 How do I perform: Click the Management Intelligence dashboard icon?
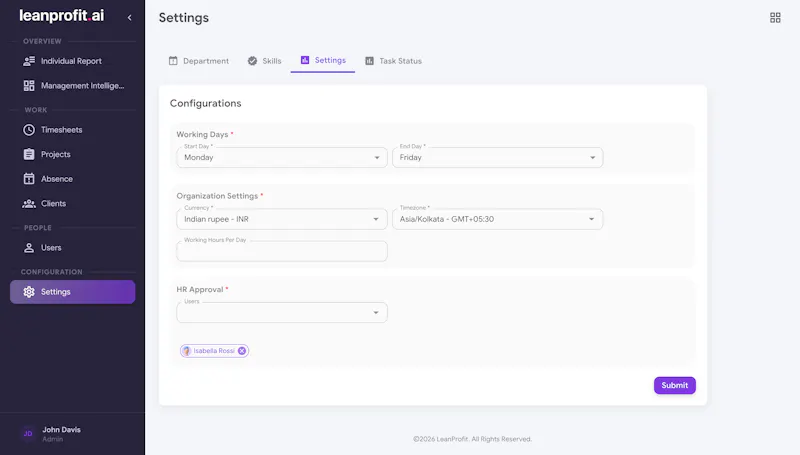click(29, 86)
